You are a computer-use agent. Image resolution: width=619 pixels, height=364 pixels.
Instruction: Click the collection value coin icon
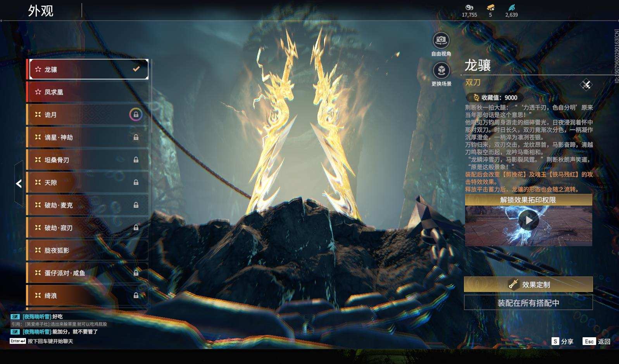coord(476,98)
